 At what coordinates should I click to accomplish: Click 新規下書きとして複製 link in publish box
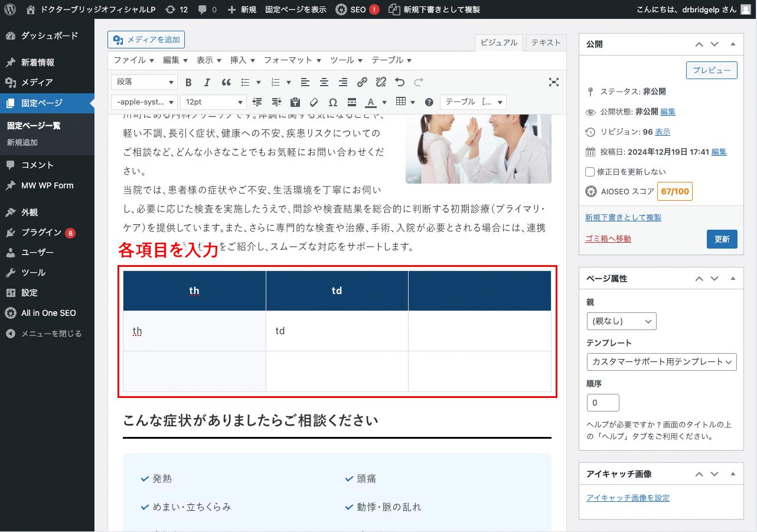click(623, 217)
